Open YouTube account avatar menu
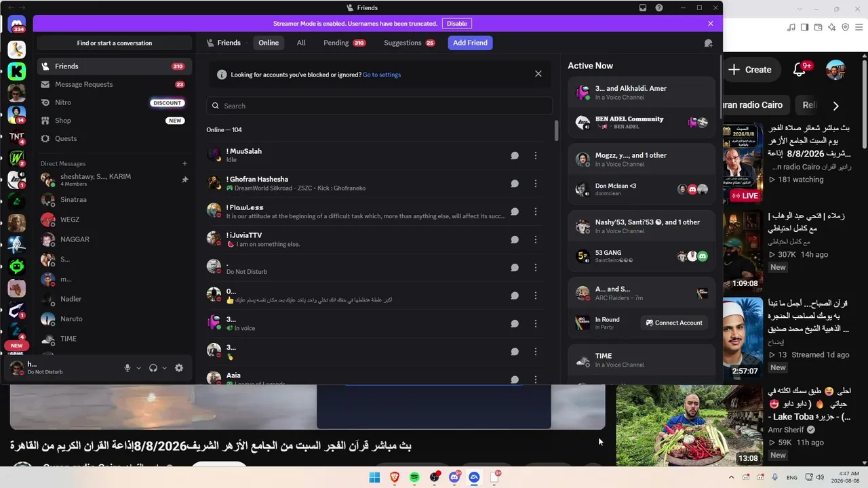Image resolution: width=868 pixels, height=488 pixels. pos(835,69)
